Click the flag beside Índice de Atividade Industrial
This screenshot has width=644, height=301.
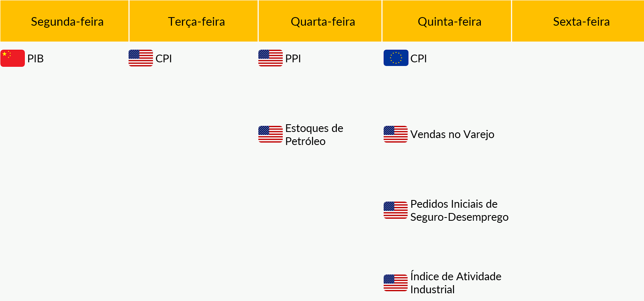[395, 283]
